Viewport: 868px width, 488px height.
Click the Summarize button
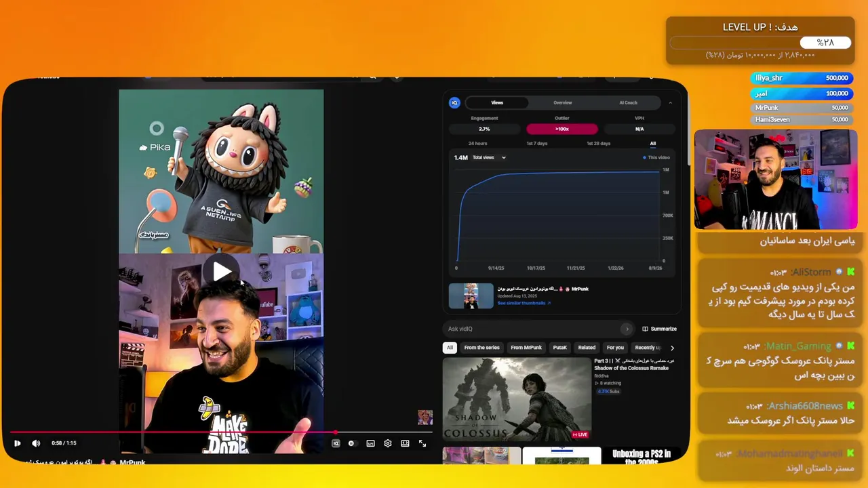click(660, 329)
